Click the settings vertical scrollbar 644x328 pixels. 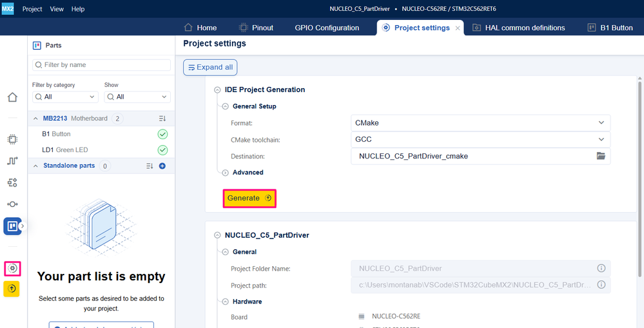(x=639, y=178)
